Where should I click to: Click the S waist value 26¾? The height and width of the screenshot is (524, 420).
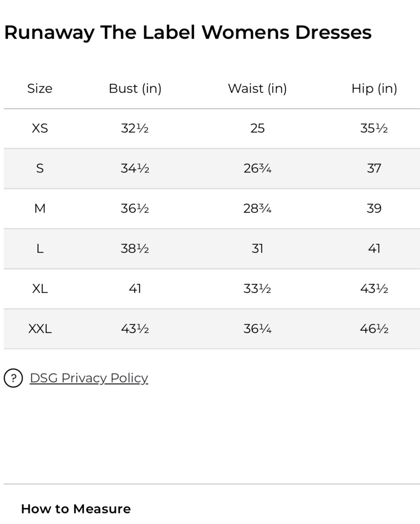point(257,168)
